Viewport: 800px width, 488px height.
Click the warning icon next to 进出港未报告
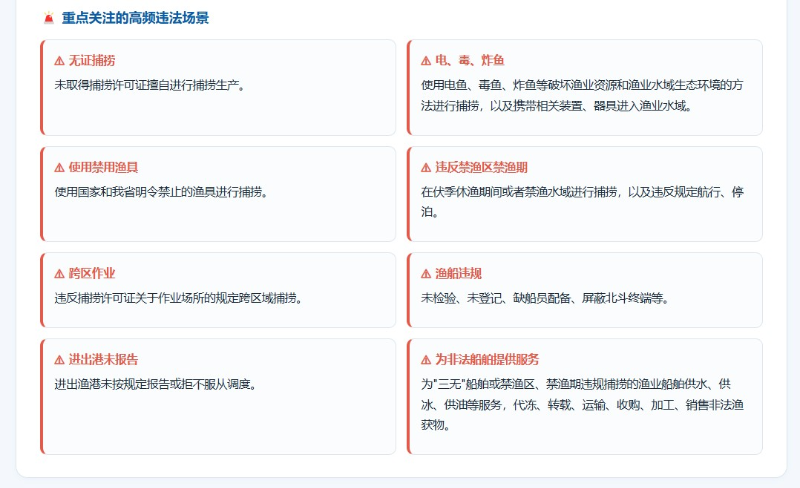coord(59,360)
